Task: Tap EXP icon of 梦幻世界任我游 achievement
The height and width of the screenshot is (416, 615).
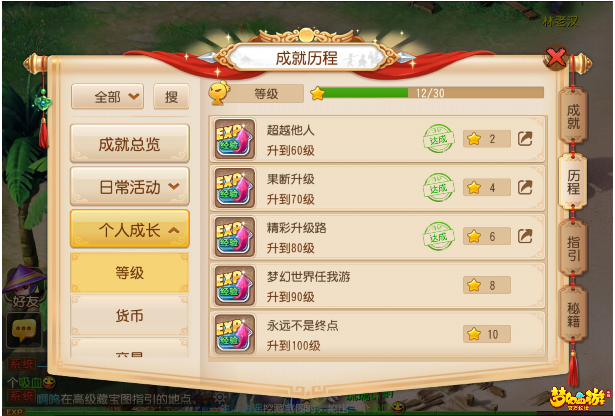Action: pyautogui.click(x=235, y=285)
